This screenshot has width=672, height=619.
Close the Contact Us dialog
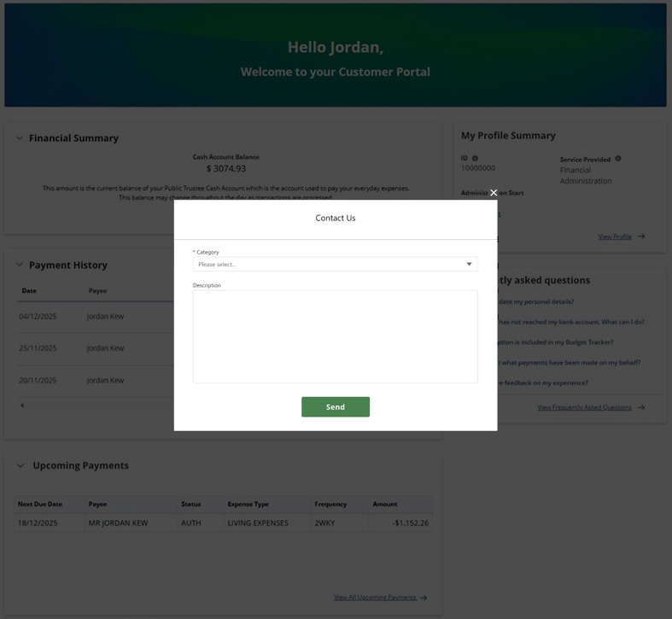coord(494,192)
